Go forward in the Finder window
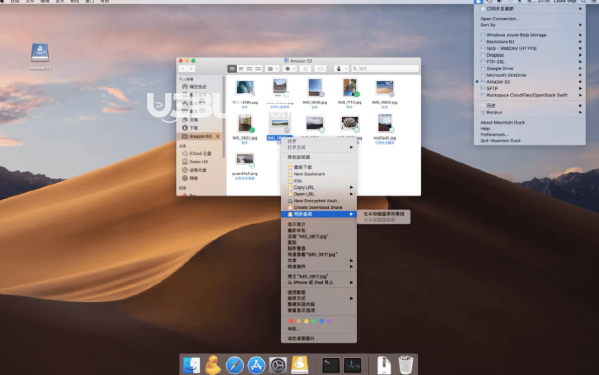 pos(191,69)
